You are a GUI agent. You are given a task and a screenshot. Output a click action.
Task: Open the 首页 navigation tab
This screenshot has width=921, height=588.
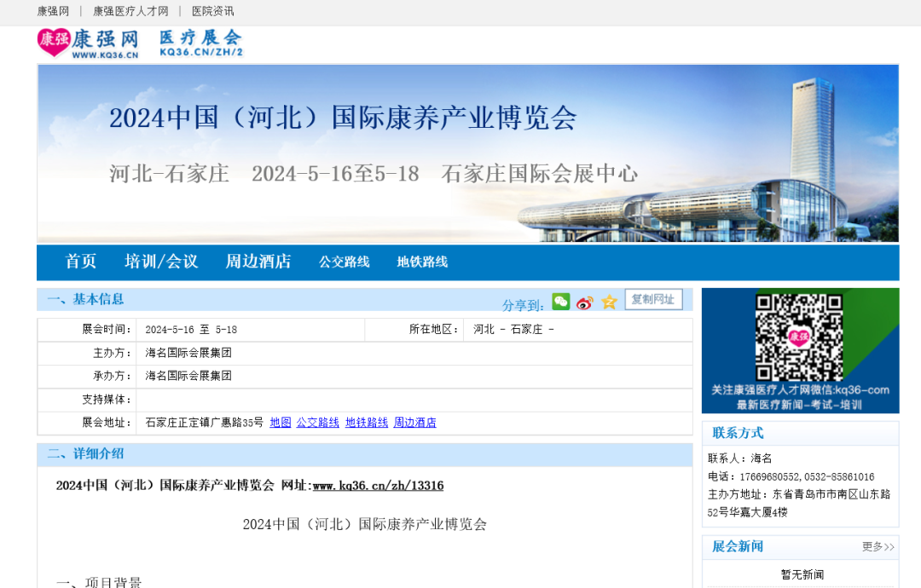(81, 262)
